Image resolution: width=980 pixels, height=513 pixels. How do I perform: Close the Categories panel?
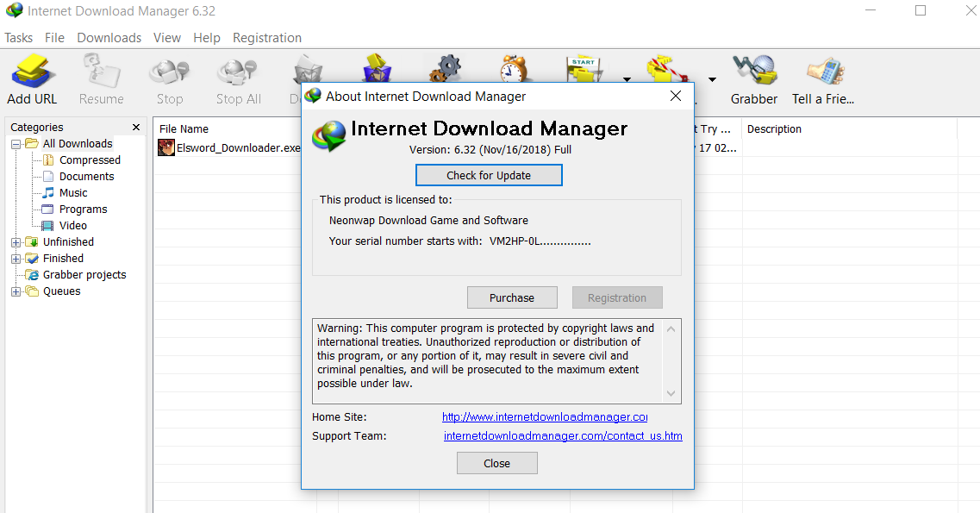pyautogui.click(x=136, y=128)
